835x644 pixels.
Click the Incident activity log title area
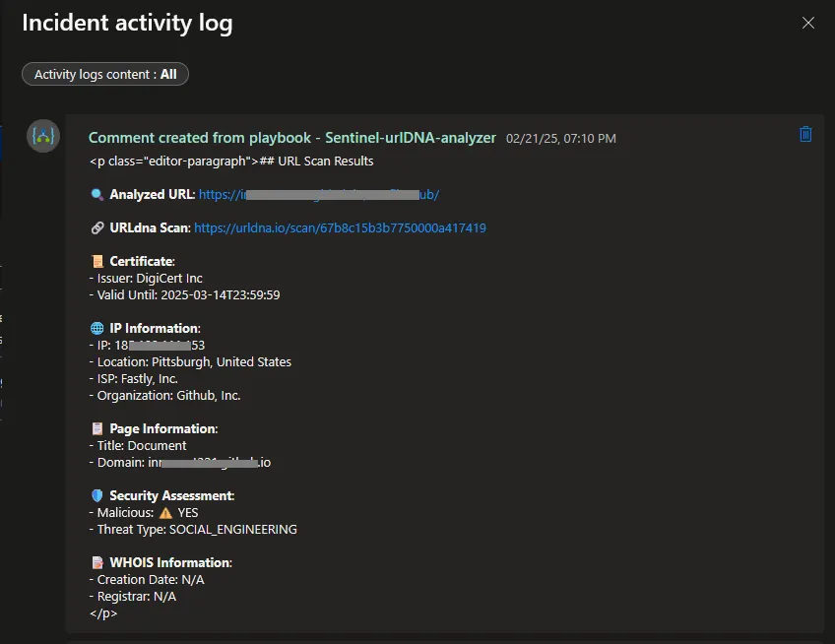[127, 23]
